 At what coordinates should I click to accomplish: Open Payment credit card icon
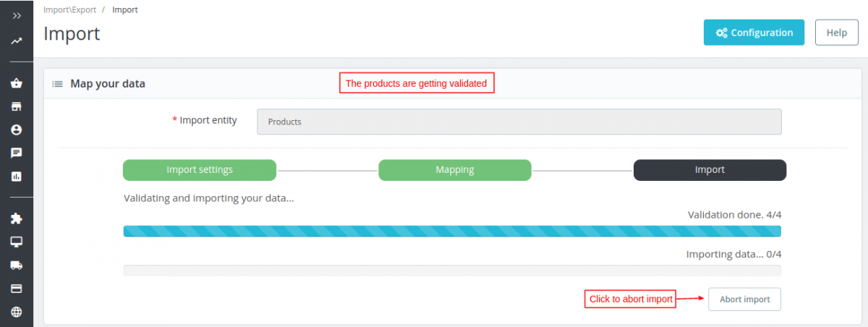17,289
